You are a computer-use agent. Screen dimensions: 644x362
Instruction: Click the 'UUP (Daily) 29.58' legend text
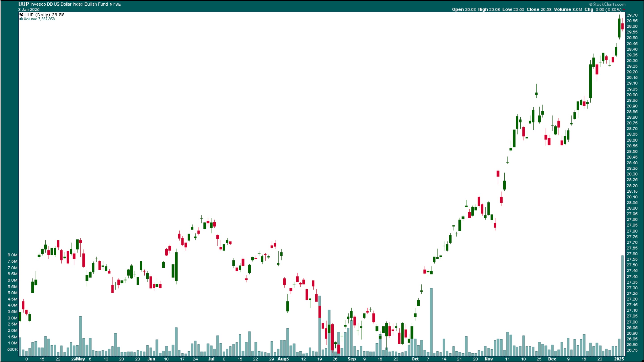click(44, 15)
